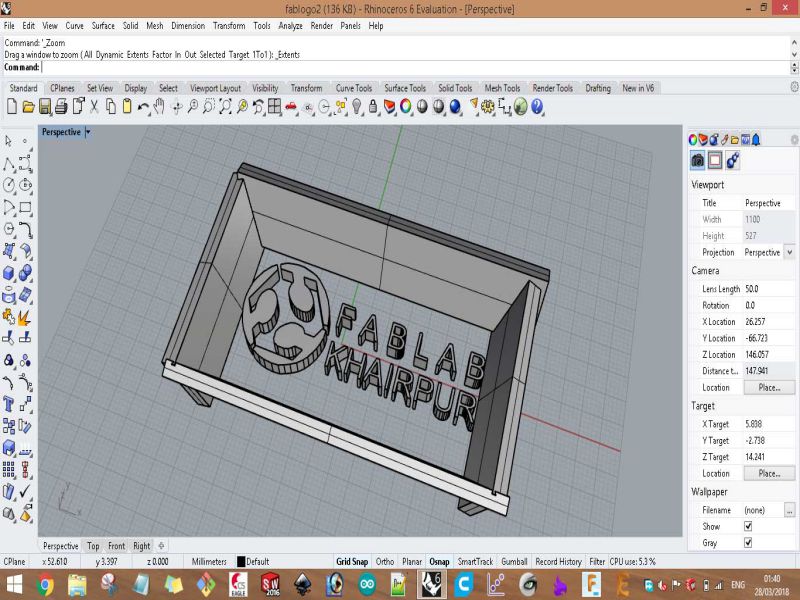Click the wallpaper Filename browse button
This screenshot has height=600, width=800.
[789, 510]
